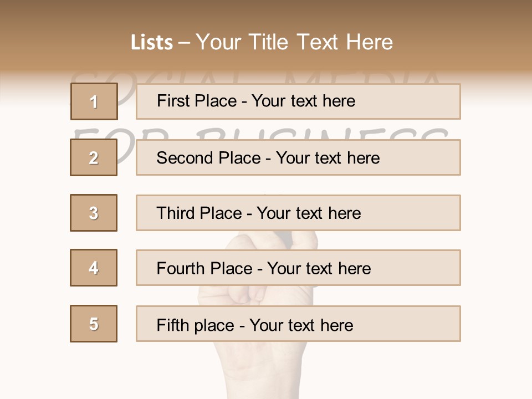
Task: Click the number 3 square
Action: click(x=94, y=213)
